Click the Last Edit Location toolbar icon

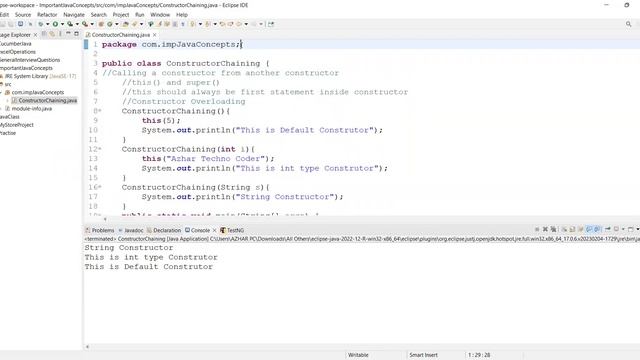[x=222, y=24]
